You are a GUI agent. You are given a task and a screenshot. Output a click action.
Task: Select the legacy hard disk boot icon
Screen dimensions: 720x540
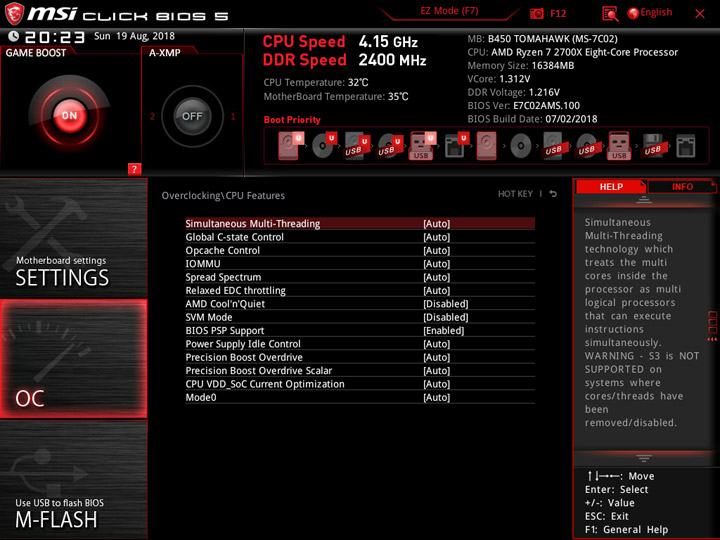(486, 146)
